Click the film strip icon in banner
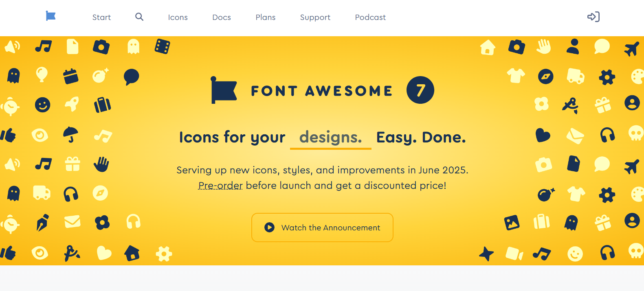Image resolution: width=644 pixels, height=291 pixels. point(162,46)
